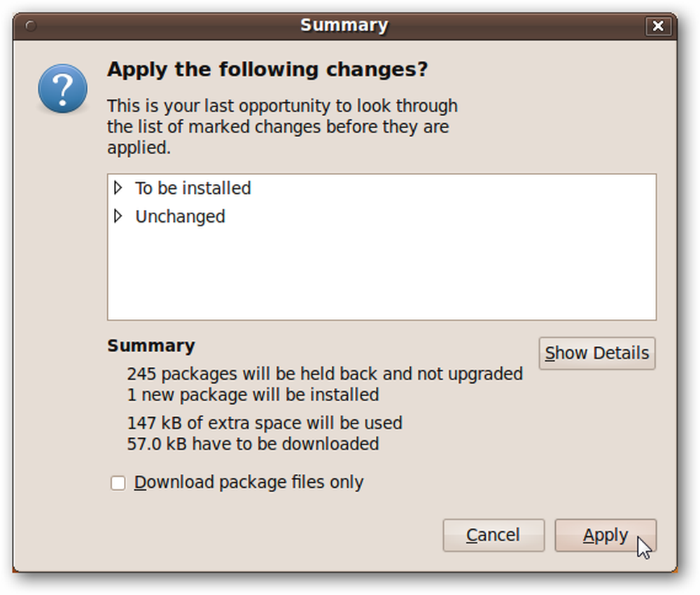Select the Unchanged row label
This screenshot has height=595, width=700.
(x=180, y=216)
